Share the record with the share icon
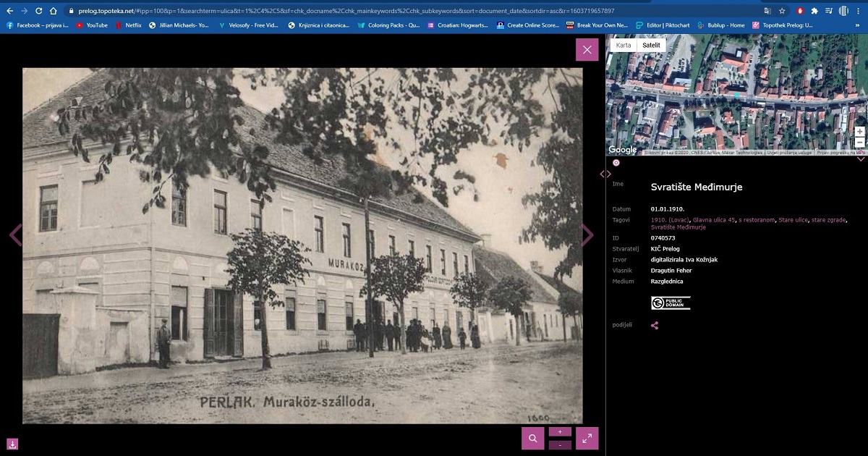 pyautogui.click(x=655, y=326)
